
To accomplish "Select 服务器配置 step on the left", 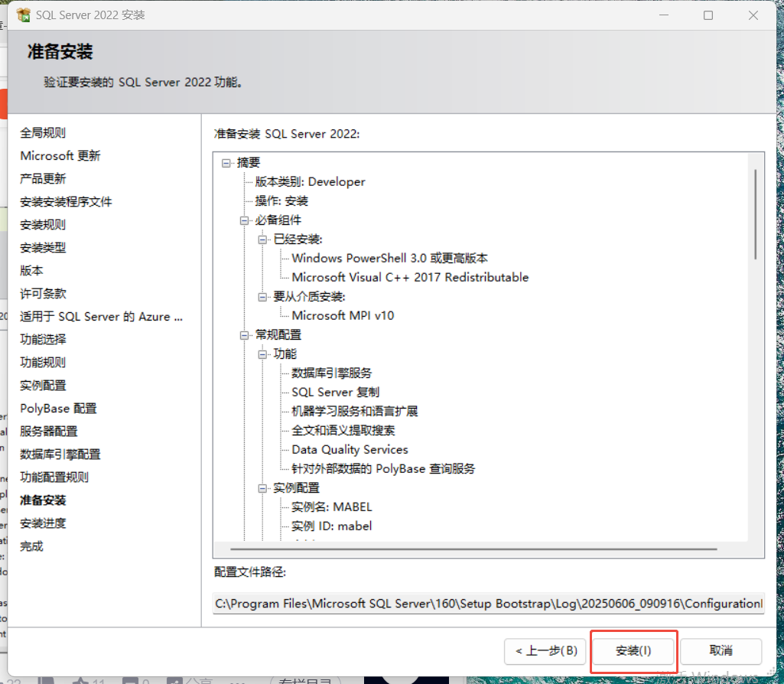I will (x=47, y=431).
